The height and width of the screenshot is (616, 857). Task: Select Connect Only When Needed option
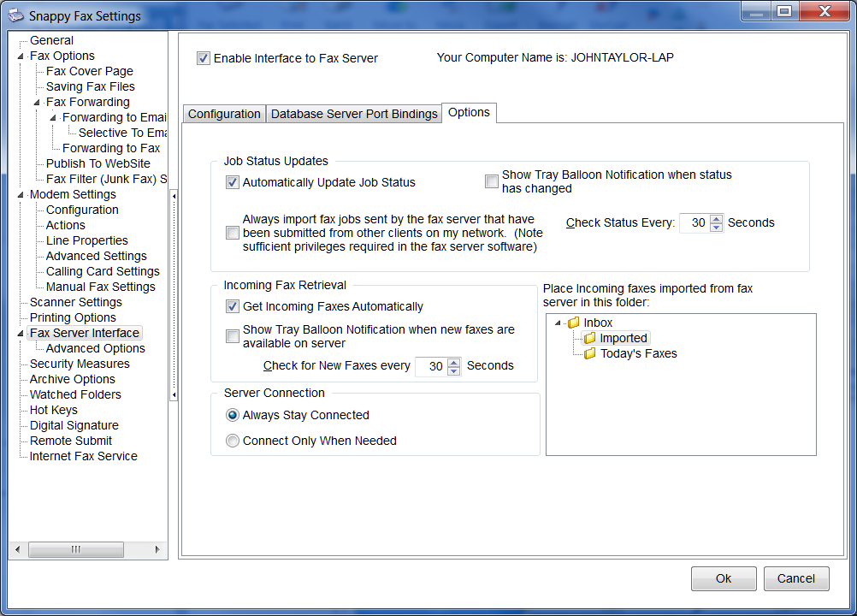(x=233, y=441)
